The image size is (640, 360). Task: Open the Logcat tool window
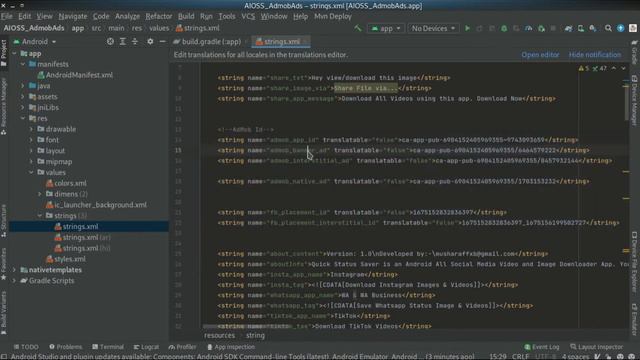point(146,347)
